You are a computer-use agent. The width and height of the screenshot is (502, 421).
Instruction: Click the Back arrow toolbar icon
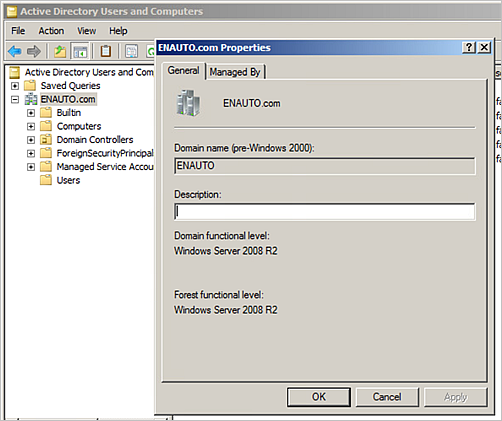pos(15,51)
